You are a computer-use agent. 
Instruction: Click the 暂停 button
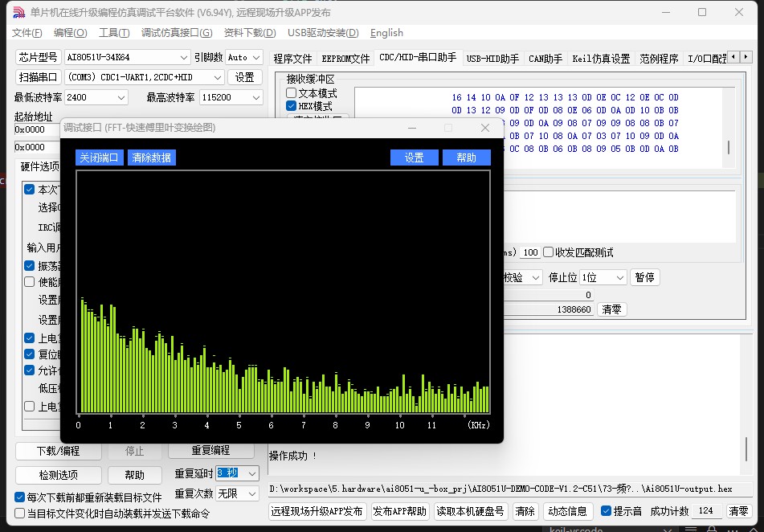pyautogui.click(x=644, y=277)
